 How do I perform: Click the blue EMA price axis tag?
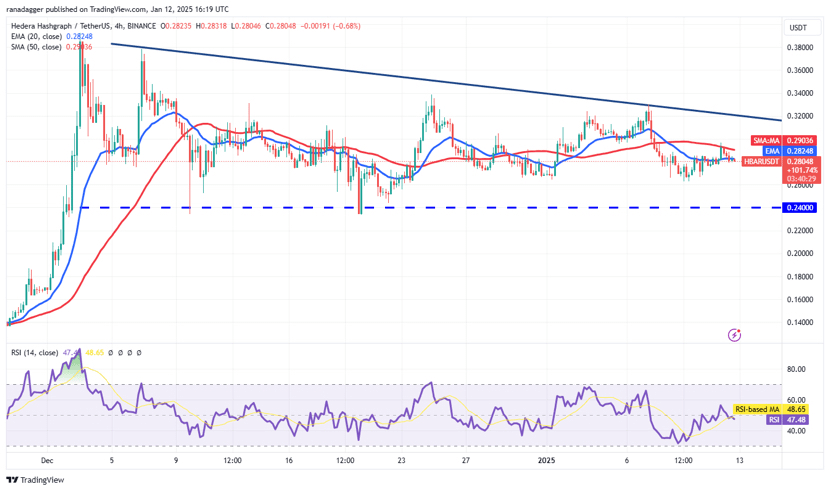coord(777,151)
